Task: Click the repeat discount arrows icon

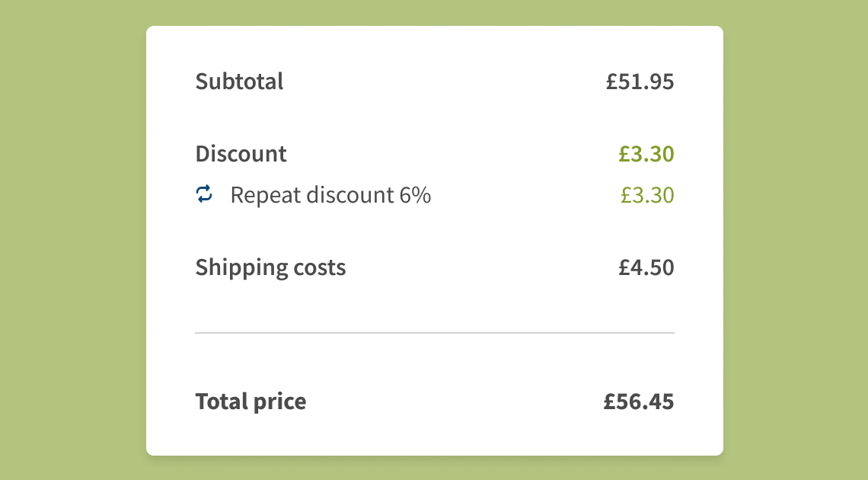Action: pyautogui.click(x=204, y=194)
